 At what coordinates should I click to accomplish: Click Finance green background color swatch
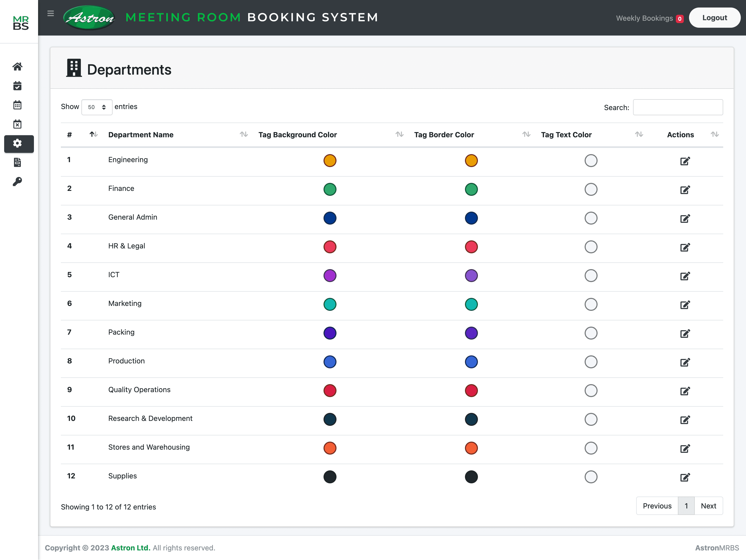tap(330, 190)
